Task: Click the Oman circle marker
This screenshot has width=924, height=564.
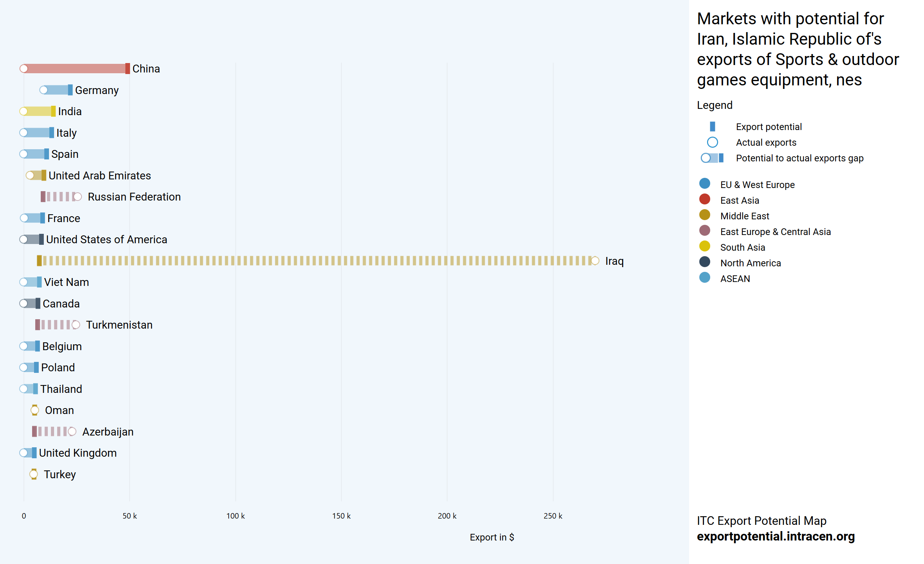Action: pyautogui.click(x=34, y=410)
